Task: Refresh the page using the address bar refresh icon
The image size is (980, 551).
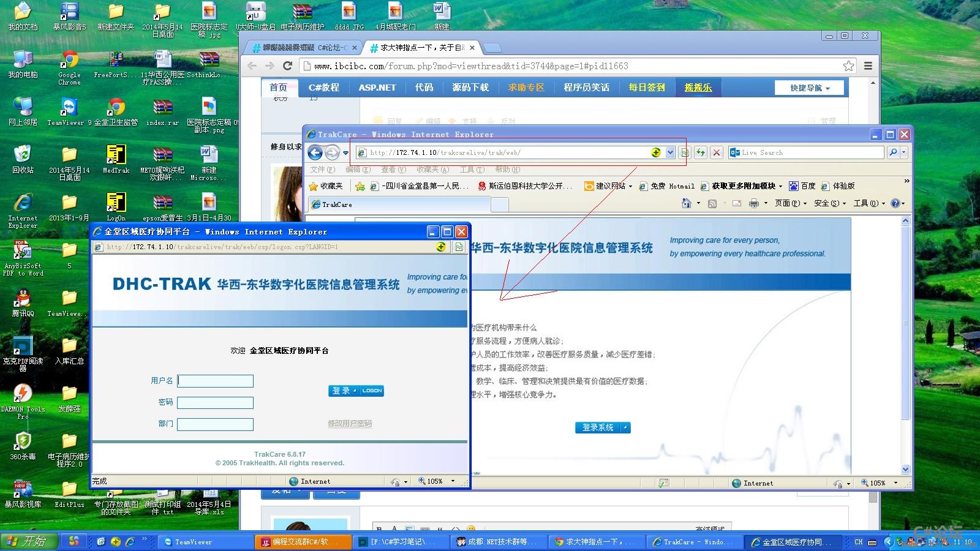Action: [700, 152]
